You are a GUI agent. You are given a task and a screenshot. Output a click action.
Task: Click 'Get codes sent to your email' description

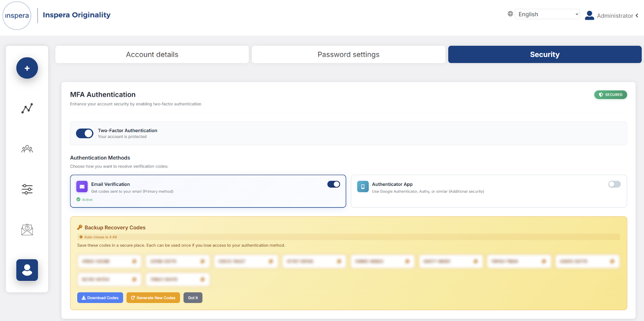[x=132, y=191]
